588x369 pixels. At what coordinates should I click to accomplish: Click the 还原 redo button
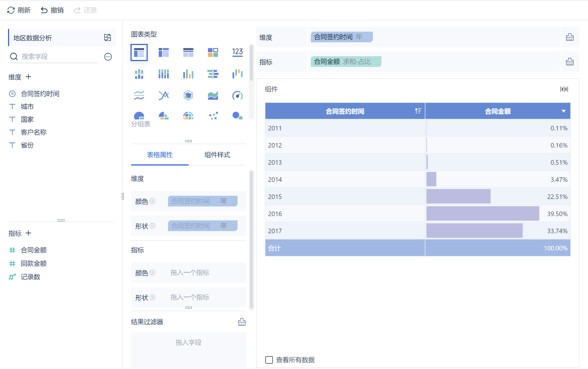coord(85,10)
